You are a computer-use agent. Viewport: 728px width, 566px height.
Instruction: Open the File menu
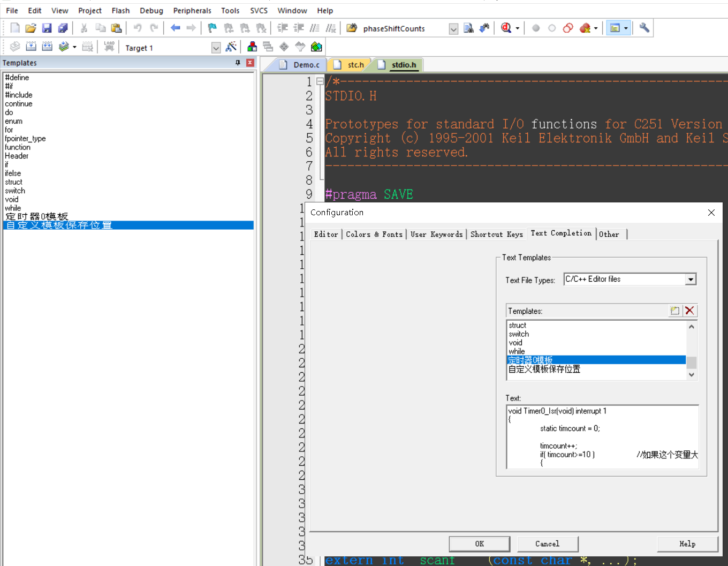(12, 10)
